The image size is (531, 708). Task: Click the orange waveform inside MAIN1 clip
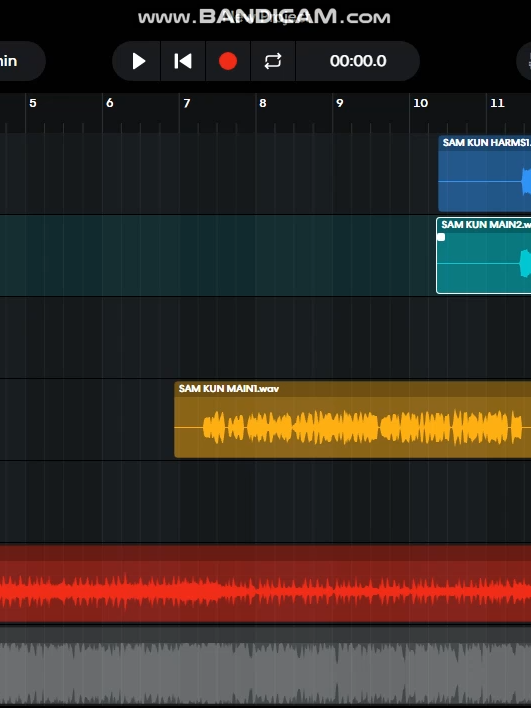click(x=363, y=427)
